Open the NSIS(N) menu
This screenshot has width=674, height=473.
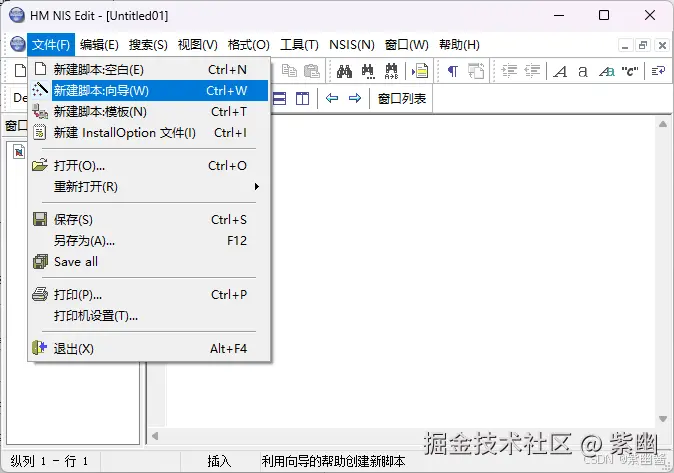pyautogui.click(x=352, y=45)
